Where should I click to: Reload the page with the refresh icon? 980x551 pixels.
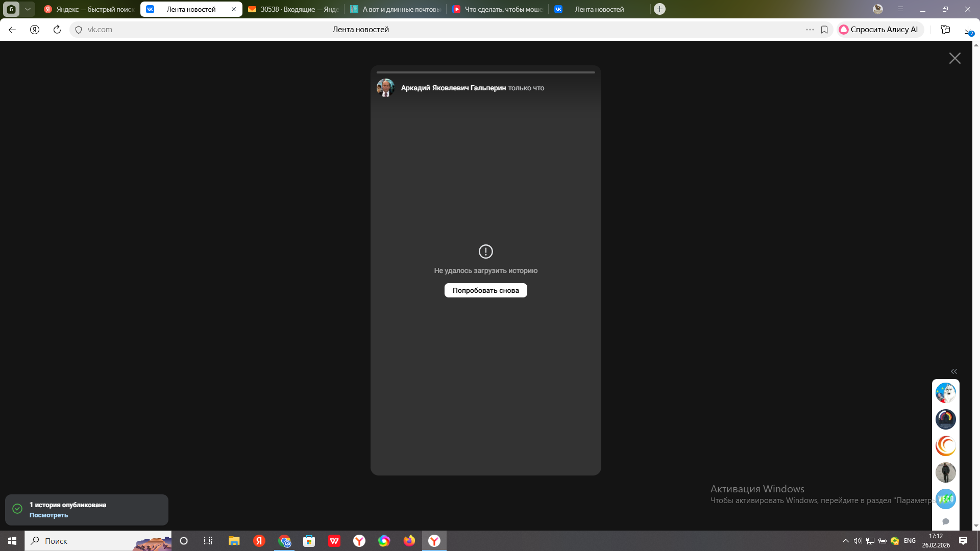[x=57, y=30]
